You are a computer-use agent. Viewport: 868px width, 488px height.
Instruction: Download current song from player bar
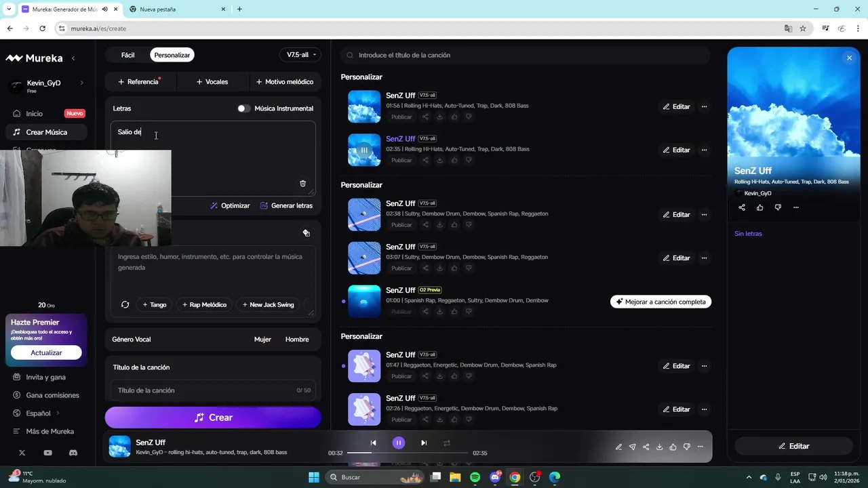click(x=659, y=447)
